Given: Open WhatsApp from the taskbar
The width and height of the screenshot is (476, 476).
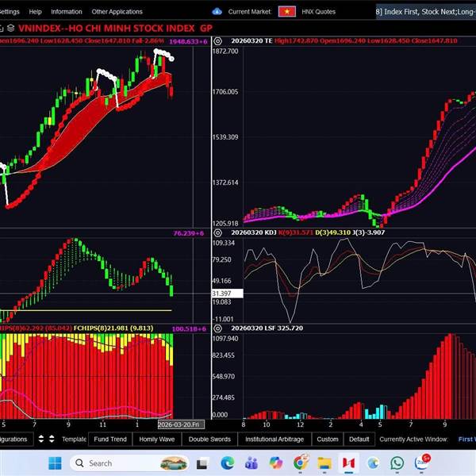Looking at the screenshot, I should [397, 463].
